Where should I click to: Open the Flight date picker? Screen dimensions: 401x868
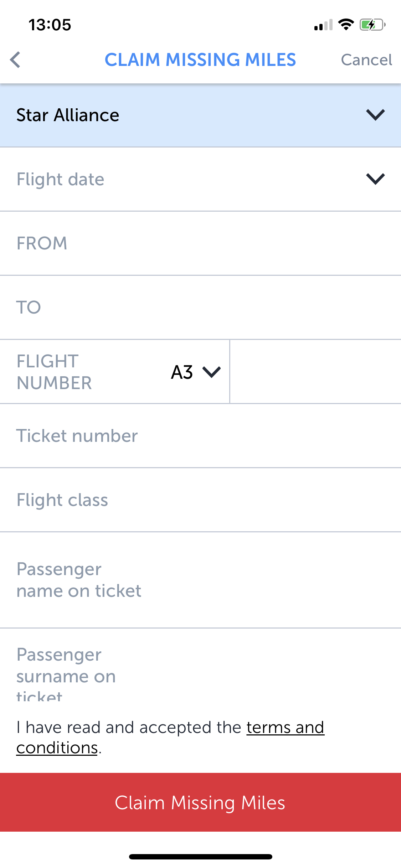(x=200, y=179)
